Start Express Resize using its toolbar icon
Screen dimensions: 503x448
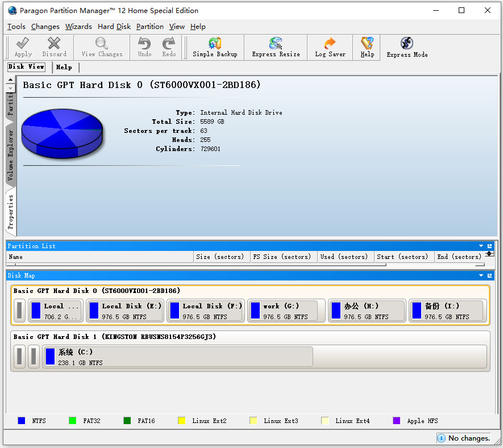(x=275, y=47)
